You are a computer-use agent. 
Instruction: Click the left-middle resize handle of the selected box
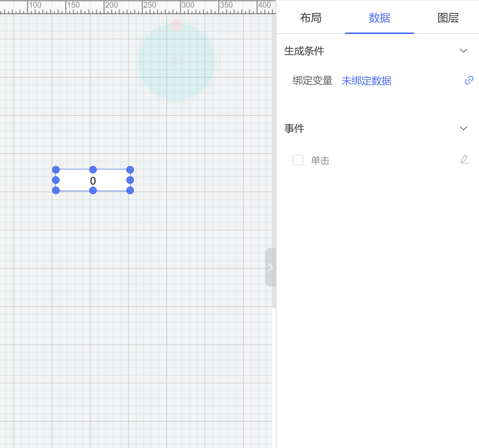coord(56,180)
